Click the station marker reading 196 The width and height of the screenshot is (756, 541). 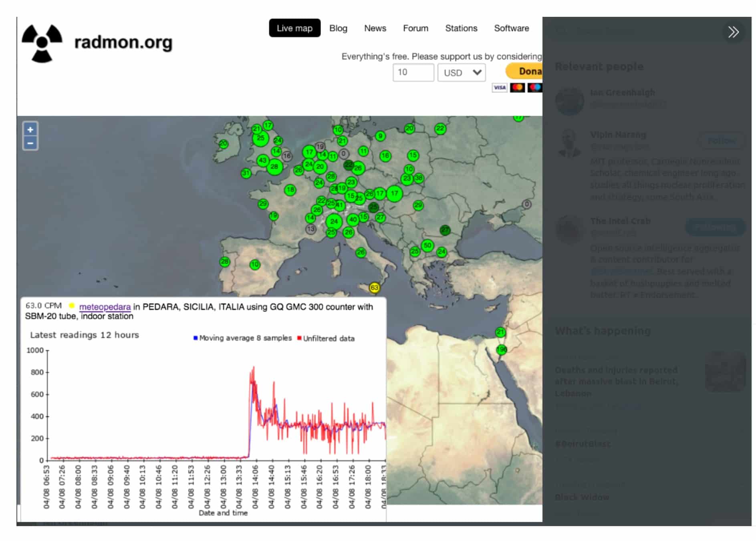(x=501, y=350)
